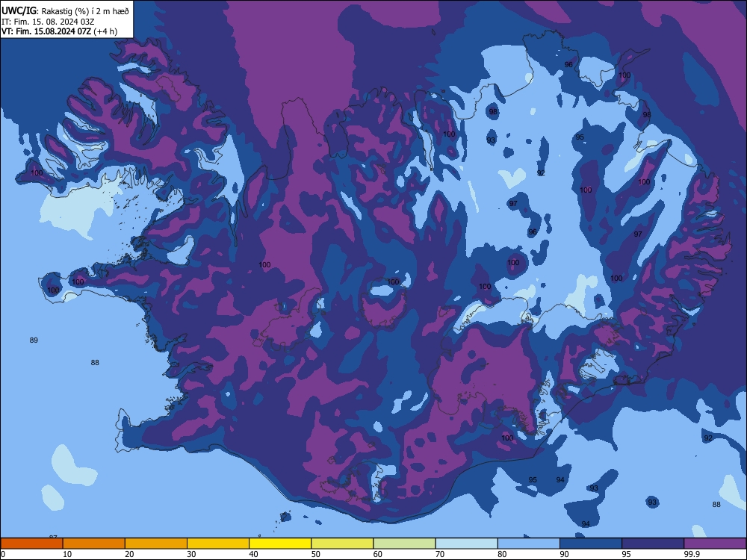Select the legend tick label '30'
The height and width of the screenshot is (560, 747).
[191, 554]
